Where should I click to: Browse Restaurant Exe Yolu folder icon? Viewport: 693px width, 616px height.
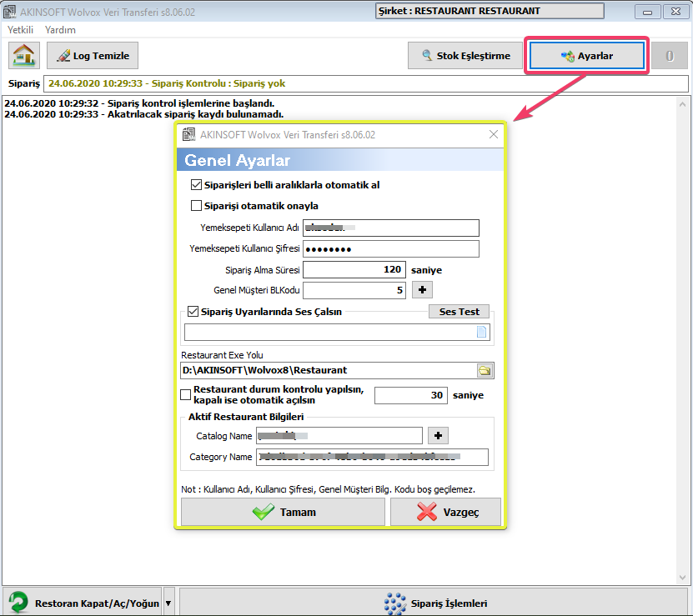point(485,370)
